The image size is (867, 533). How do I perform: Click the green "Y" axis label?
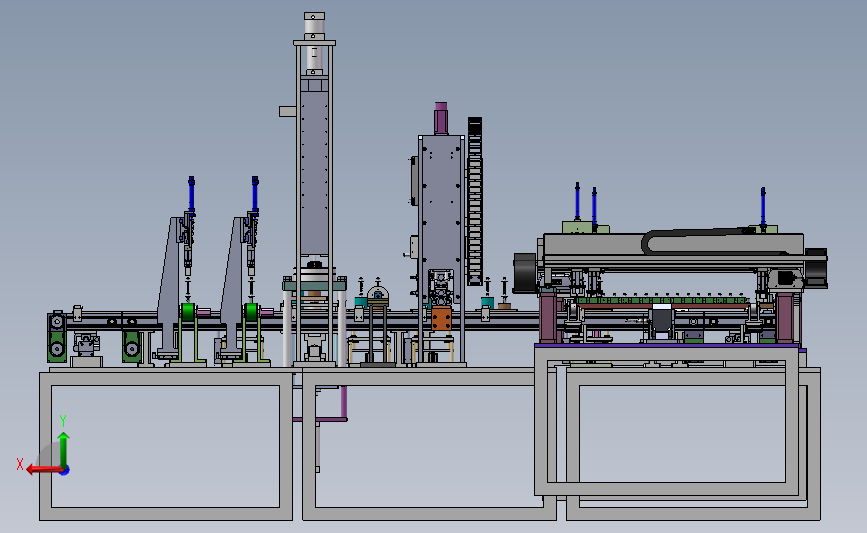point(63,421)
